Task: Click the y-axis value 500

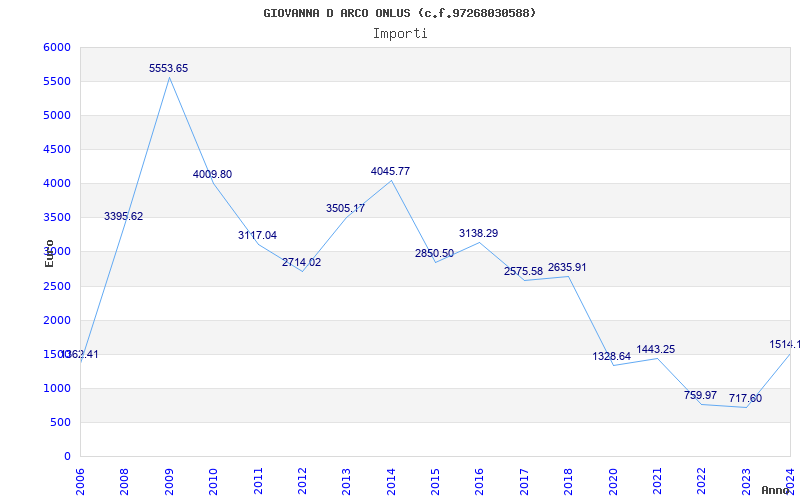Action: pyautogui.click(x=61, y=422)
